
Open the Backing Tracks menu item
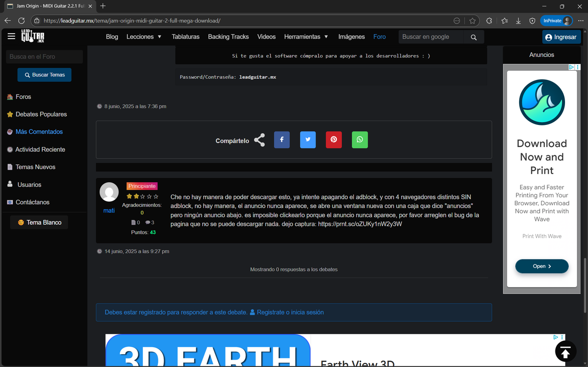pyautogui.click(x=228, y=37)
